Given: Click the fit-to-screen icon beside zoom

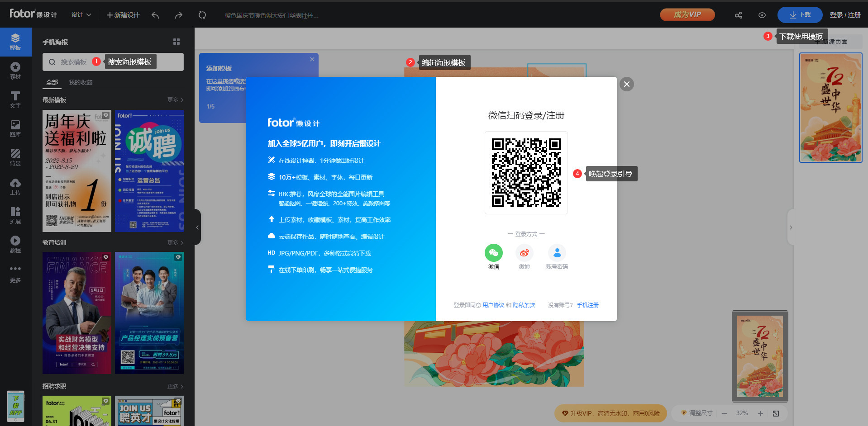Looking at the screenshot, I should pyautogui.click(x=776, y=413).
